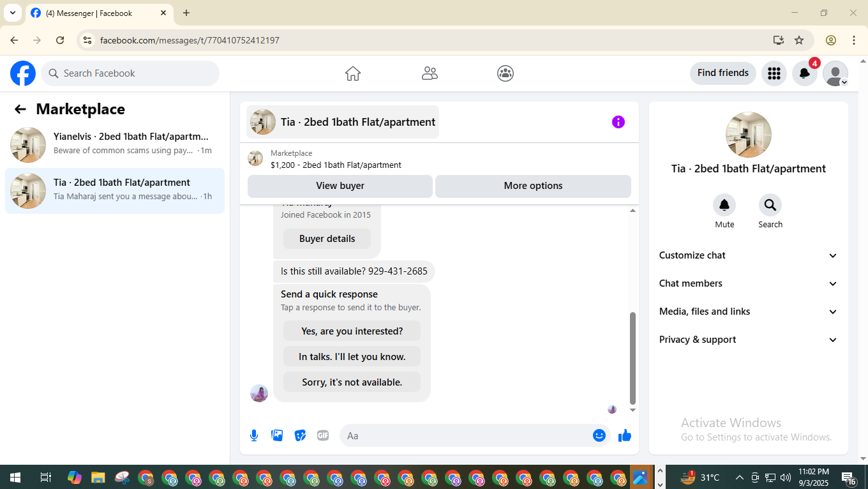The height and width of the screenshot is (489, 868).
Task: Open Chrome tab search dropdown
Action: [13, 13]
